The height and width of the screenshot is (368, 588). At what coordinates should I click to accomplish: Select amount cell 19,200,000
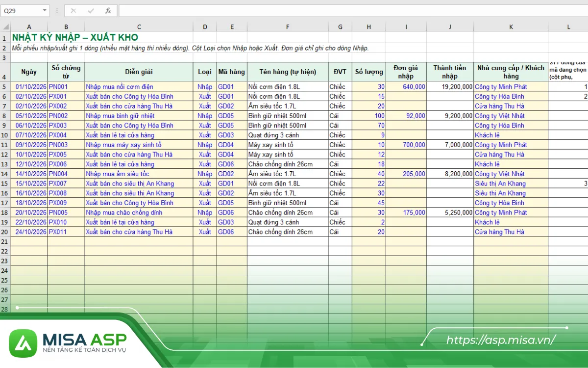(450, 87)
